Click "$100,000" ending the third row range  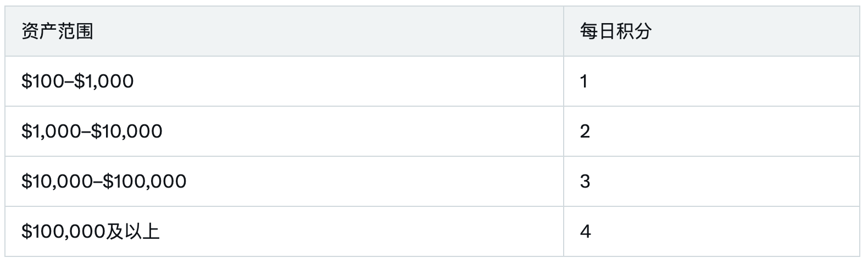point(144,182)
